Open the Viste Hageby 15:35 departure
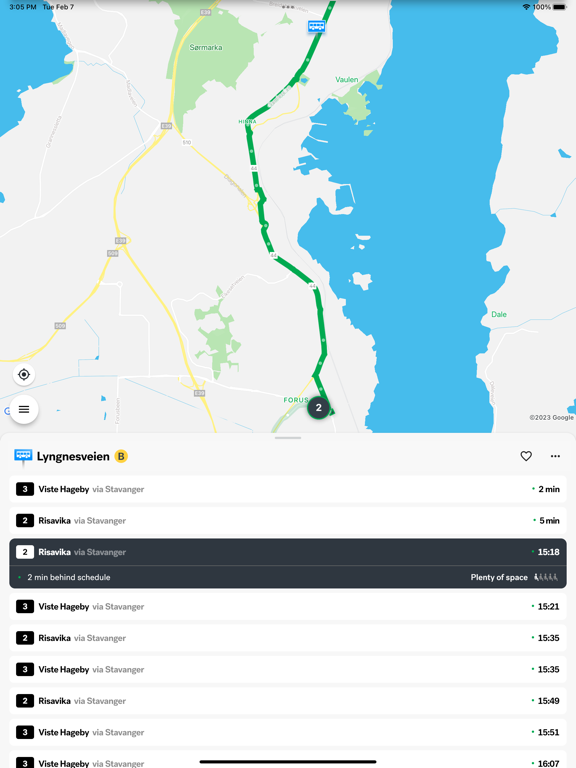 point(288,669)
